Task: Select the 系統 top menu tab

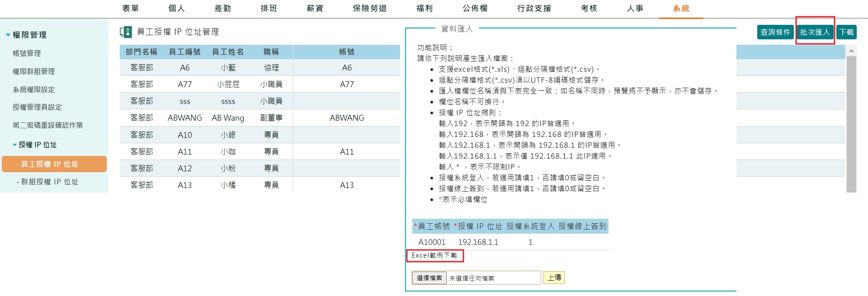Action: click(x=681, y=8)
